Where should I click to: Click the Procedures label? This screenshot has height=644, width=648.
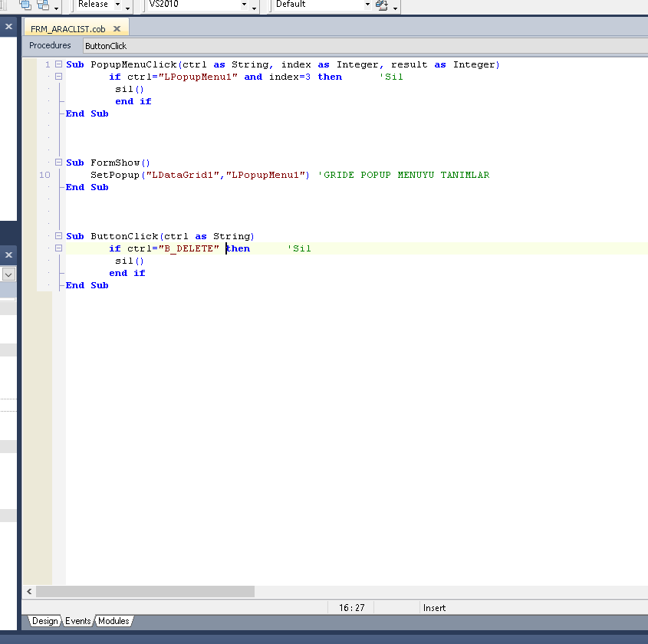tap(50, 45)
